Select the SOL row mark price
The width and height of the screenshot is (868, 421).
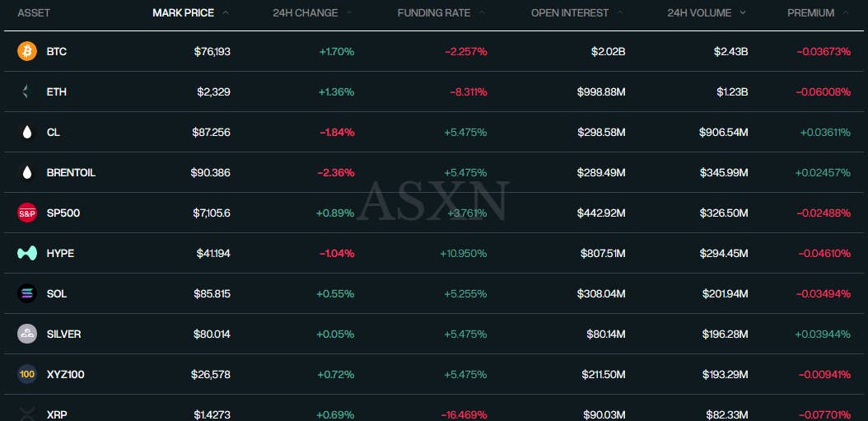click(212, 293)
